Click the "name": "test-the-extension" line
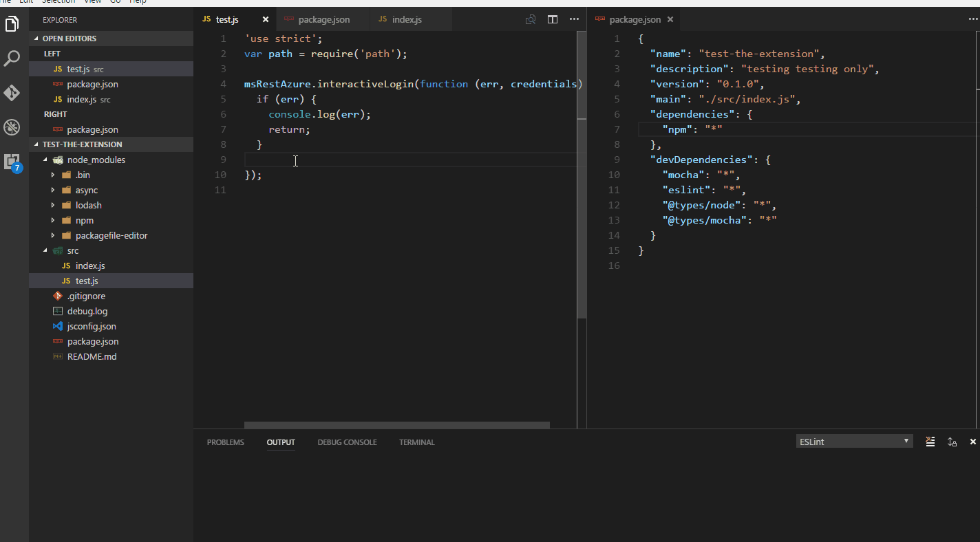Viewport: 980px width, 542px height. pyautogui.click(x=737, y=54)
